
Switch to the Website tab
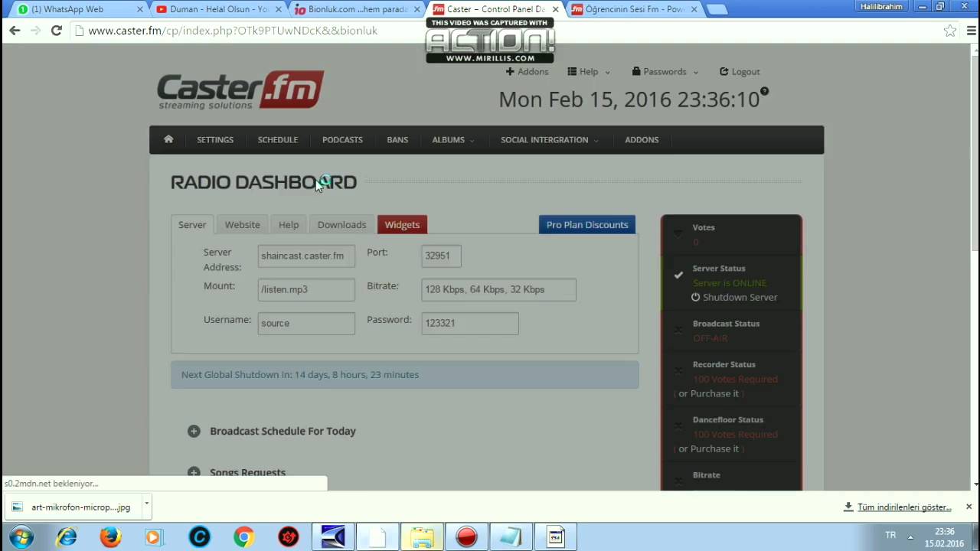[x=242, y=224]
